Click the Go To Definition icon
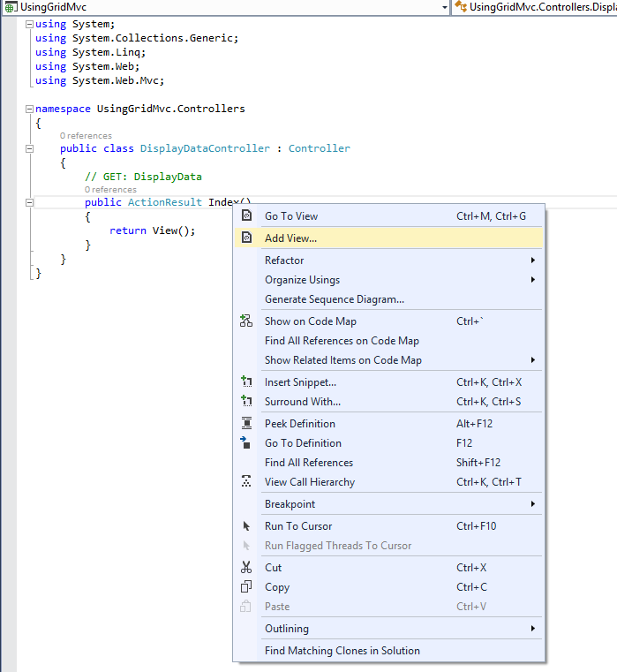The height and width of the screenshot is (672, 617). click(245, 442)
